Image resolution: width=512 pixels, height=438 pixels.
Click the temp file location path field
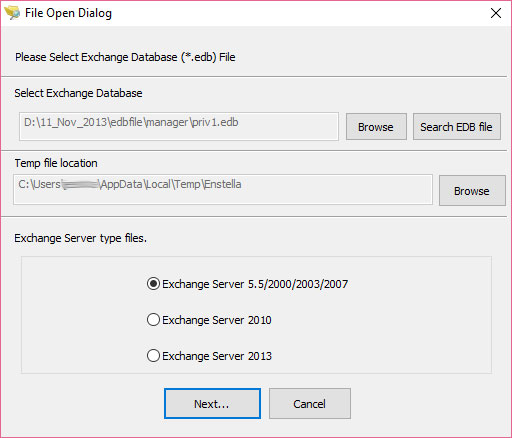[223, 190]
